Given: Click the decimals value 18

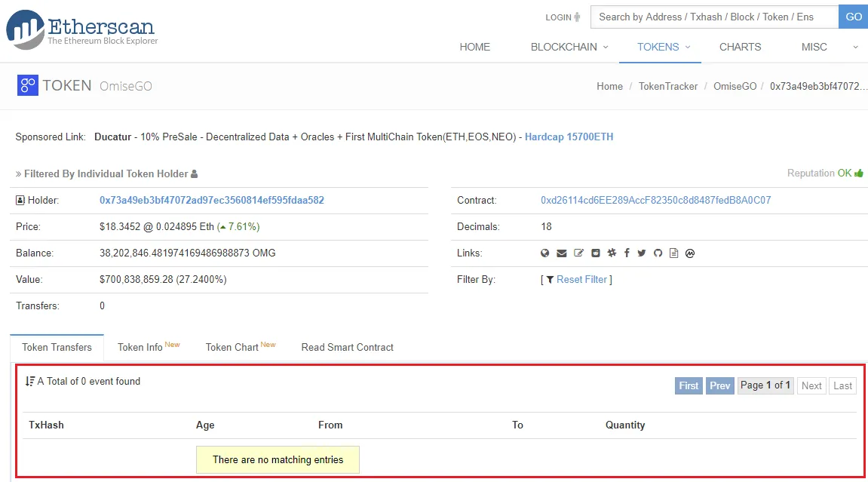Looking at the screenshot, I should [x=546, y=227].
